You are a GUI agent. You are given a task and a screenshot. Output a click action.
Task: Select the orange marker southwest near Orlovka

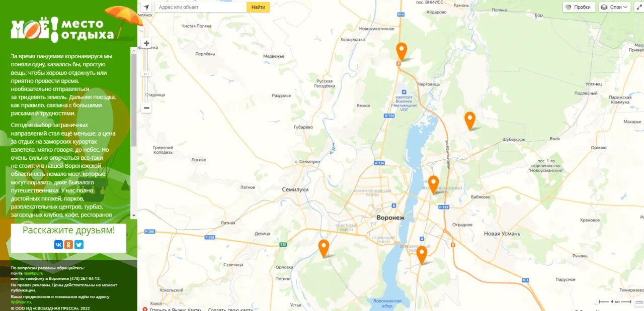(324, 249)
